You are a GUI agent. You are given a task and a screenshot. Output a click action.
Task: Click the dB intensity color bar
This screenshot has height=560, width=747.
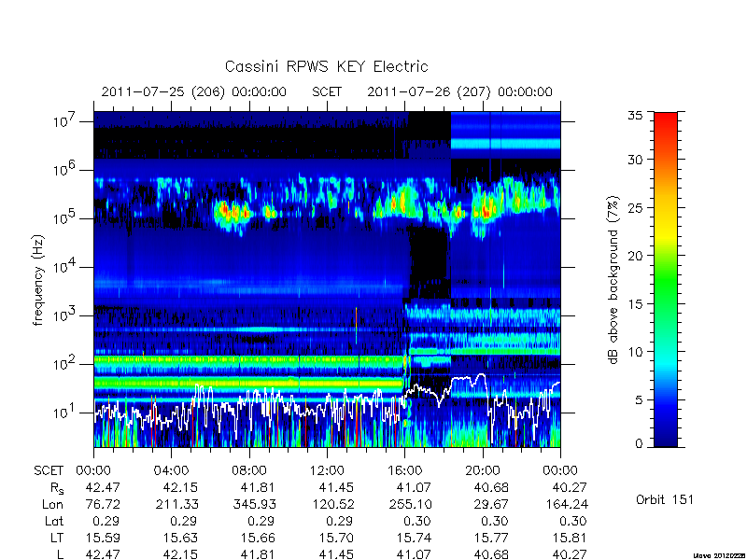pyautogui.click(x=666, y=279)
